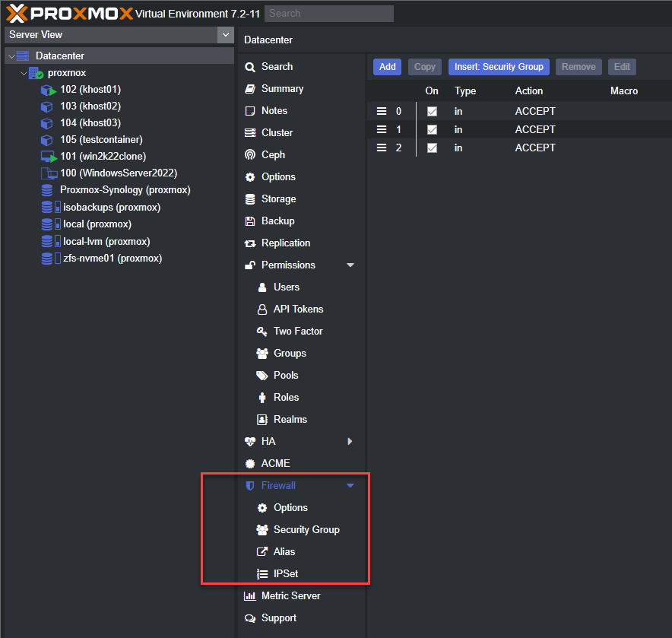The width and height of the screenshot is (672, 638).
Task: Click the Backup floppy disk icon
Action: click(x=250, y=221)
